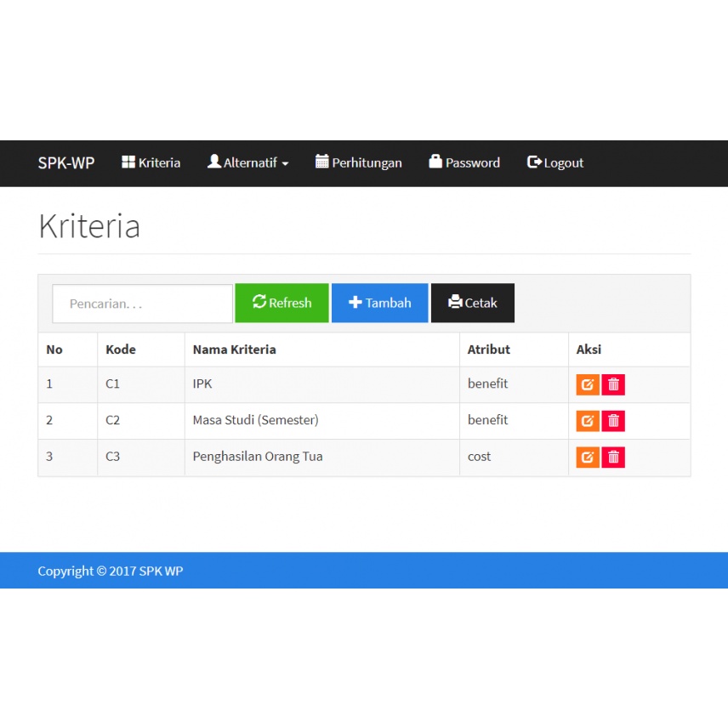The image size is (728, 728).
Task: Open the Perhitungan page
Action: tap(358, 162)
